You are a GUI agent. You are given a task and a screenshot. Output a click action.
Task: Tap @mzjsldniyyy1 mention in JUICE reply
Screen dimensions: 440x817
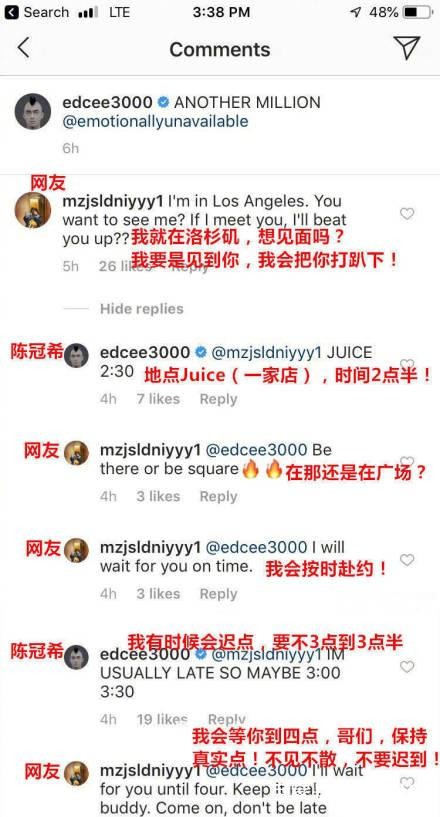pos(266,353)
